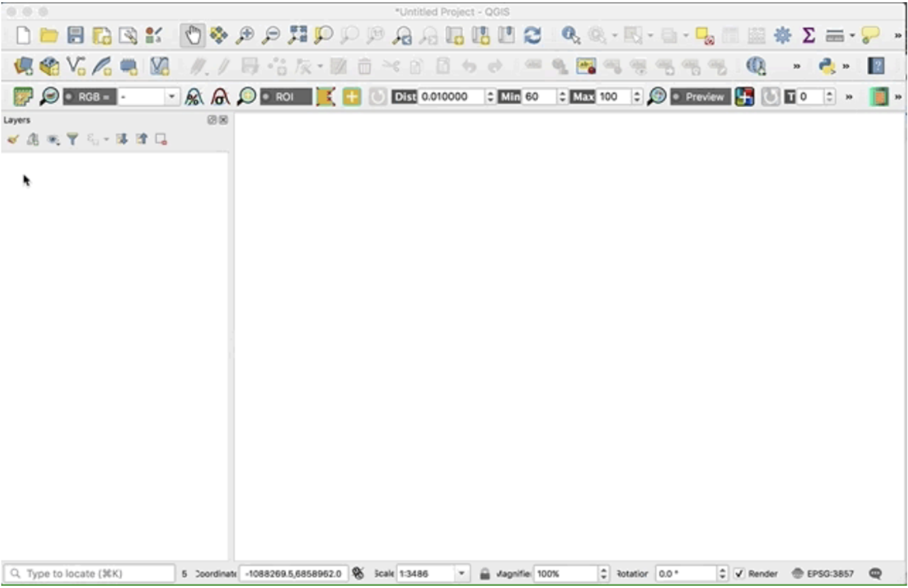Image resolution: width=908 pixels, height=588 pixels.
Task: Toggle extents display next to coordinates
Action: click(x=358, y=574)
